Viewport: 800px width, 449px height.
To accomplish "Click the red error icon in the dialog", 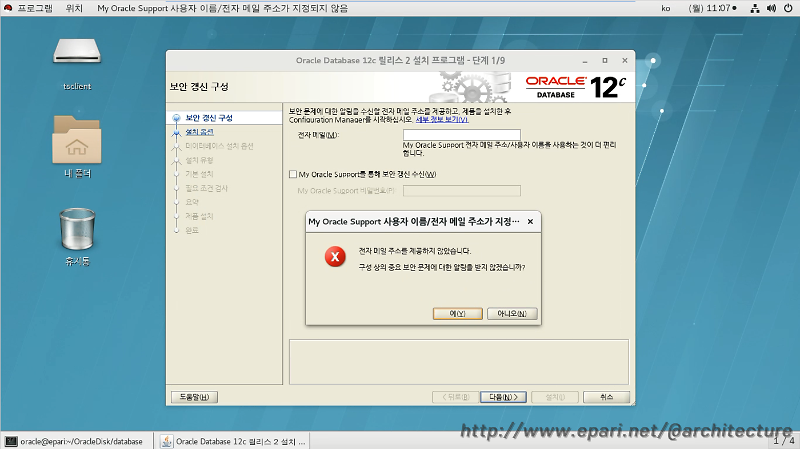I will point(335,257).
